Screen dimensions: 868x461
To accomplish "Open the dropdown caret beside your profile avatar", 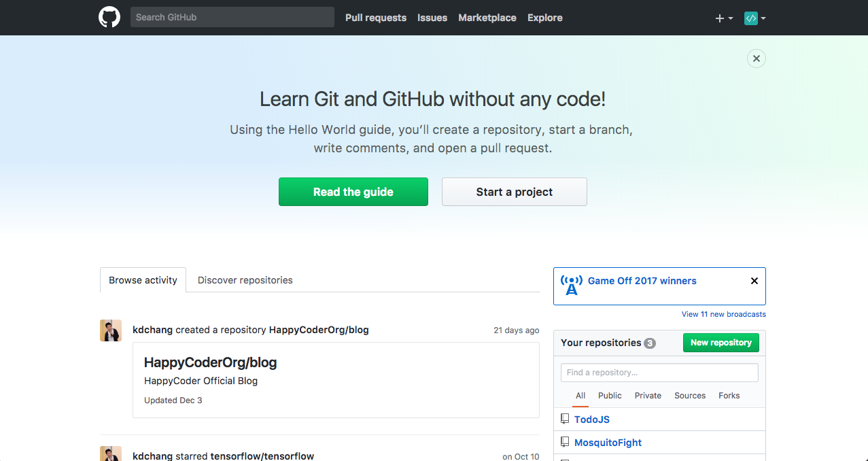I will pos(763,18).
